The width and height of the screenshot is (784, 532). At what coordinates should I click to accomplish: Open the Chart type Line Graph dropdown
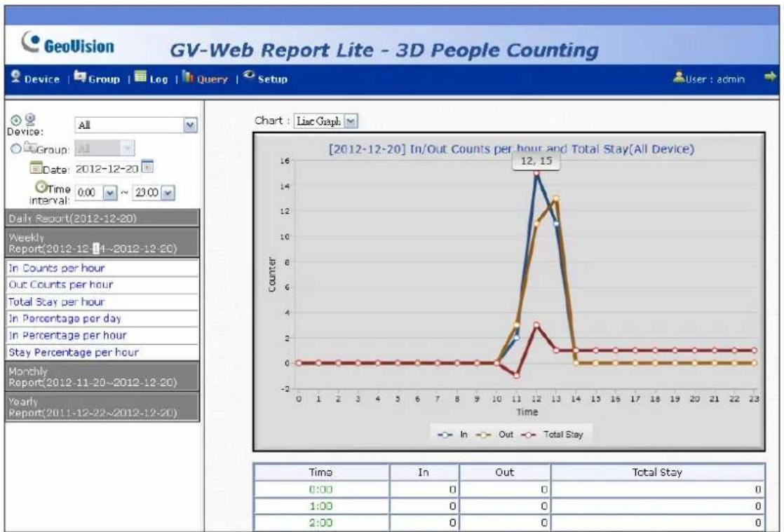[x=325, y=121]
